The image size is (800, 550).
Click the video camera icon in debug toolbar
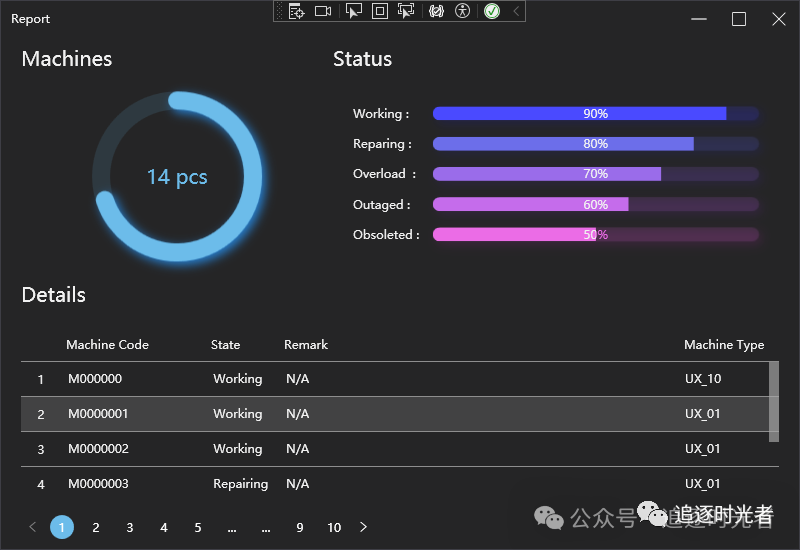(323, 11)
